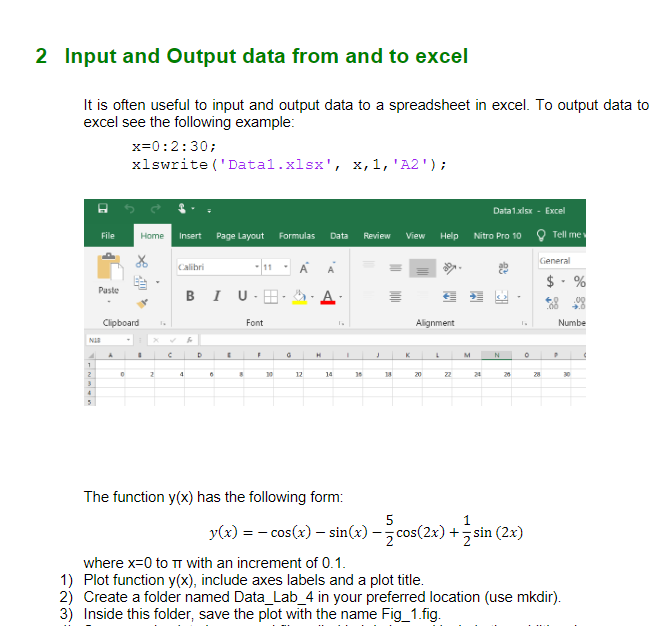Open the Clipboard dialog launcher
Screen dimensions: 672x626
pyautogui.click(x=163, y=323)
